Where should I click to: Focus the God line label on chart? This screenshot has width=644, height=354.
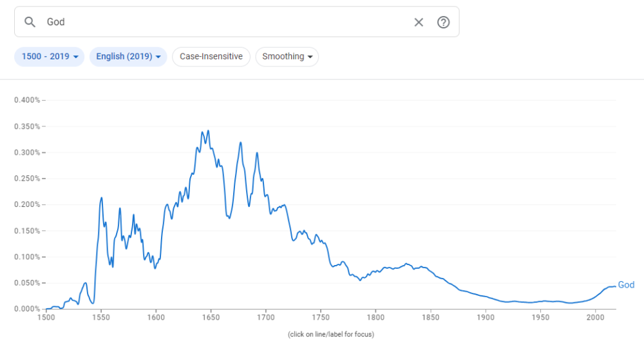[626, 285]
